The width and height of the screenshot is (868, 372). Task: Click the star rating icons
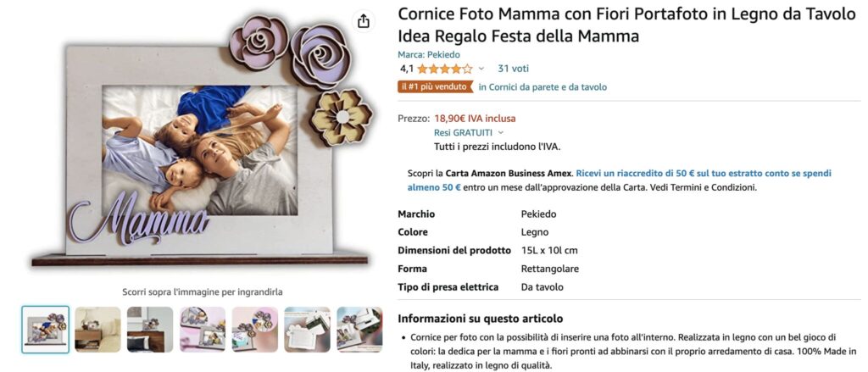click(x=445, y=69)
